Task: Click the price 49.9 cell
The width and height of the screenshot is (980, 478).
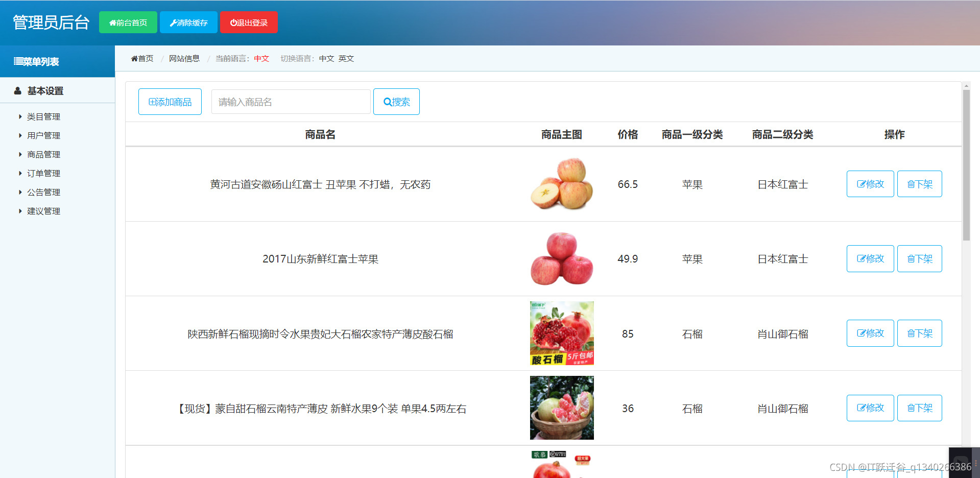Action: [x=628, y=259]
